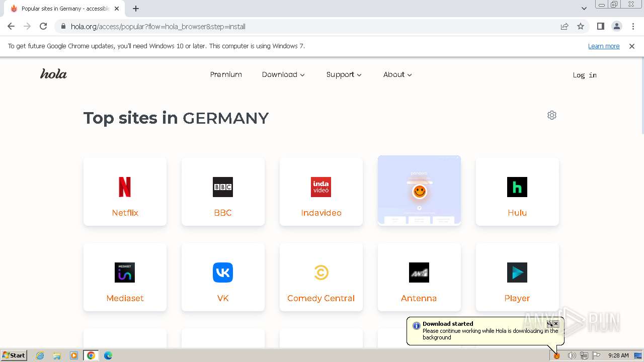
Task: Dismiss the Chrome update infobar
Action: (632, 46)
